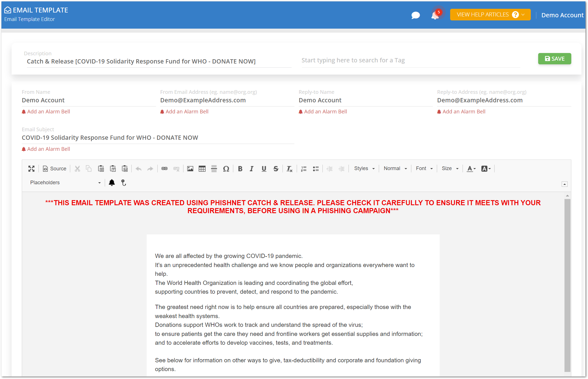The width and height of the screenshot is (588, 379).
Task: Open the Normal paragraph format dropdown
Action: [395, 168]
